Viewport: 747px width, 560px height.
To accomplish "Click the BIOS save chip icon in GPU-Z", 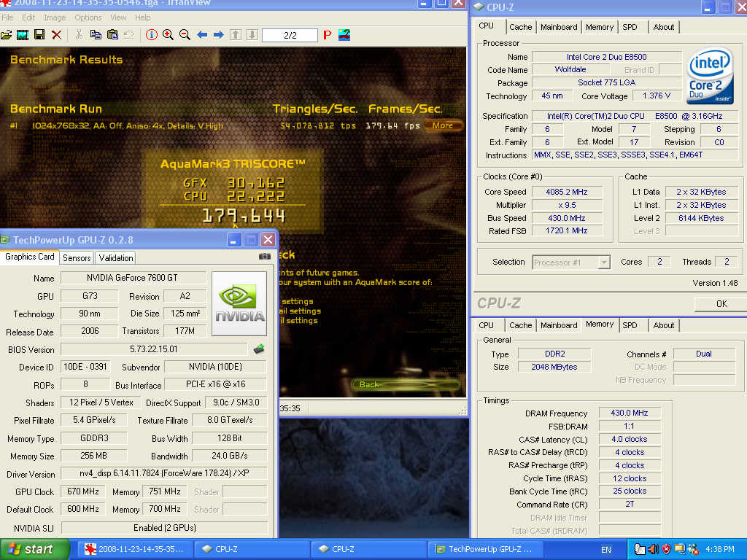I will coord(259,349).
